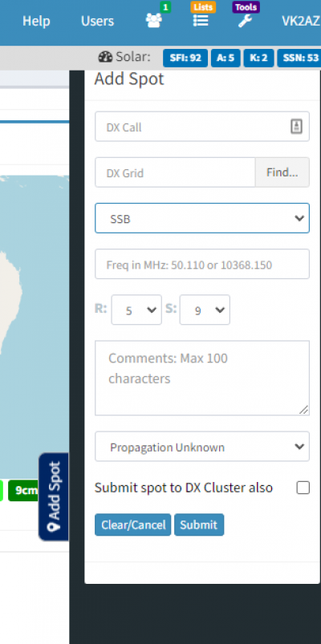Open the Help menu
This screenshot has width=321, height=644.
point(36,21)
